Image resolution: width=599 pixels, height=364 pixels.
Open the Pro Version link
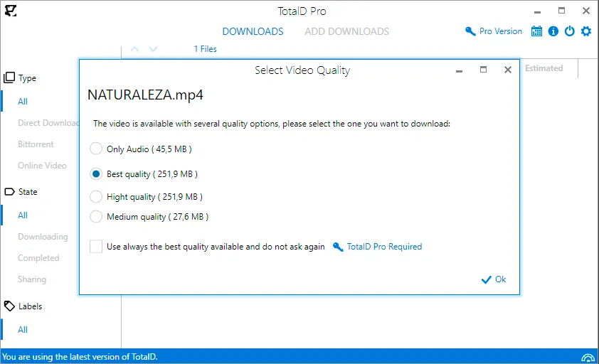tap(500, 31)
